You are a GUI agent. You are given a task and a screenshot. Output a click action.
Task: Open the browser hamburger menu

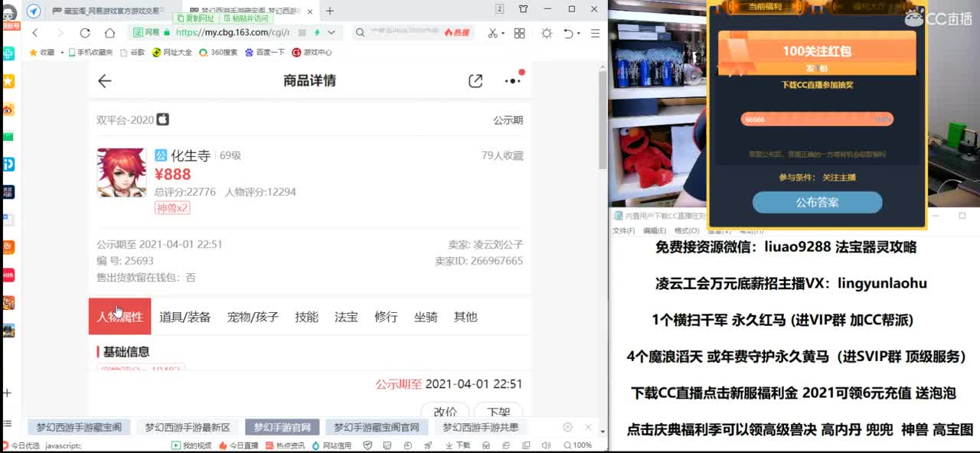pyautogui.click(x=595, y=33)
